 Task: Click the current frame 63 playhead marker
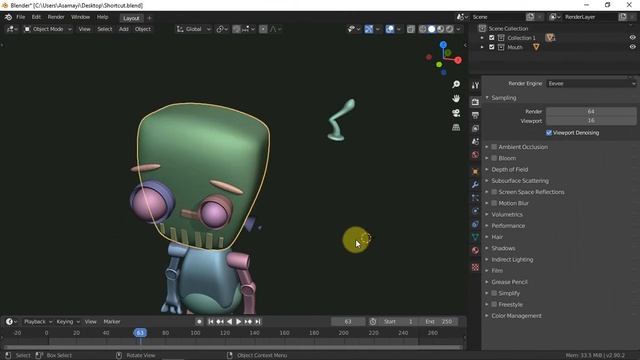pos(140,333)
